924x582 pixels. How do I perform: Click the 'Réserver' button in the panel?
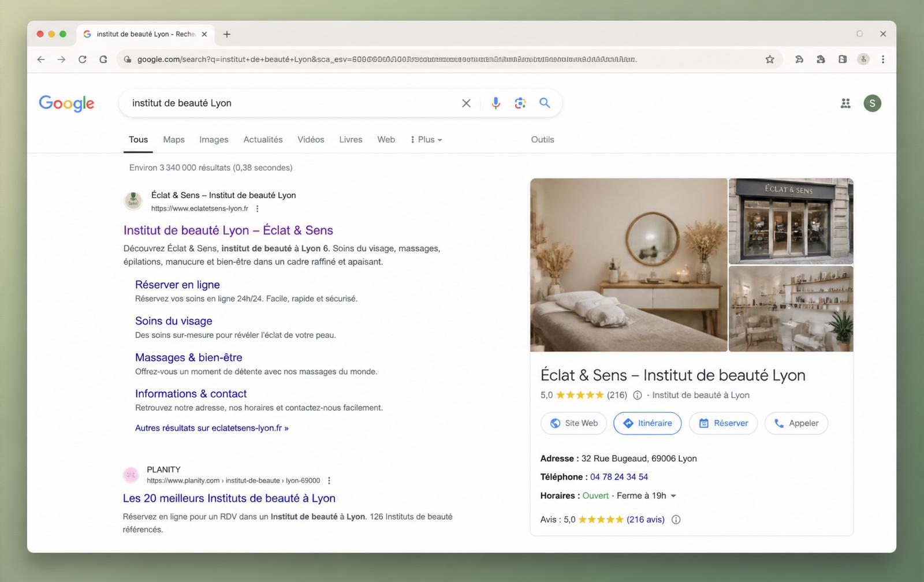[723, 423]
